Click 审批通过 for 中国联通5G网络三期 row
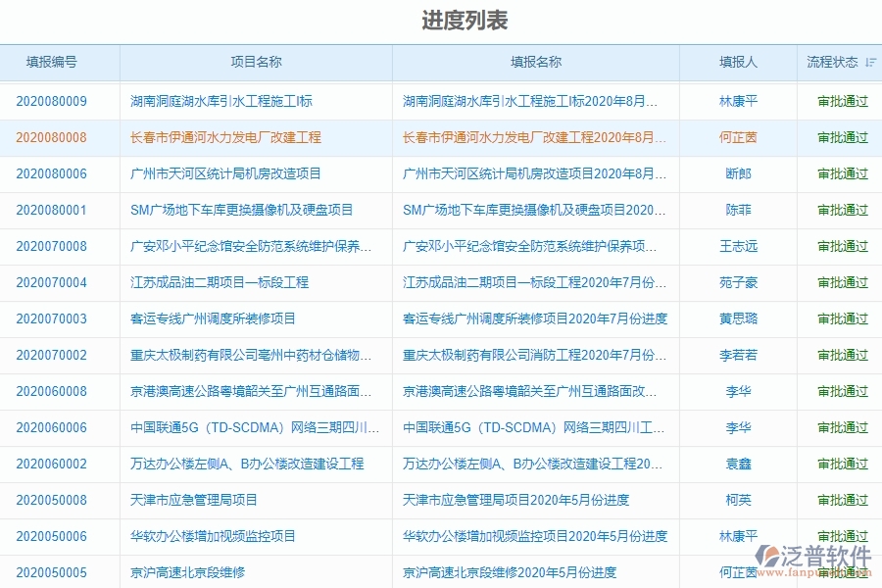882x588 pixels. pos(841,427)
